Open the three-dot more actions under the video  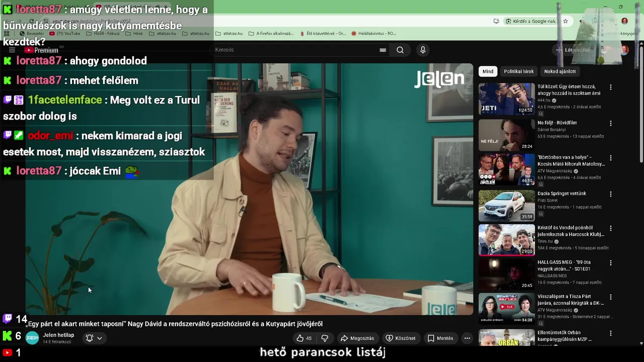pyautogui.click(x=467, y=338)
